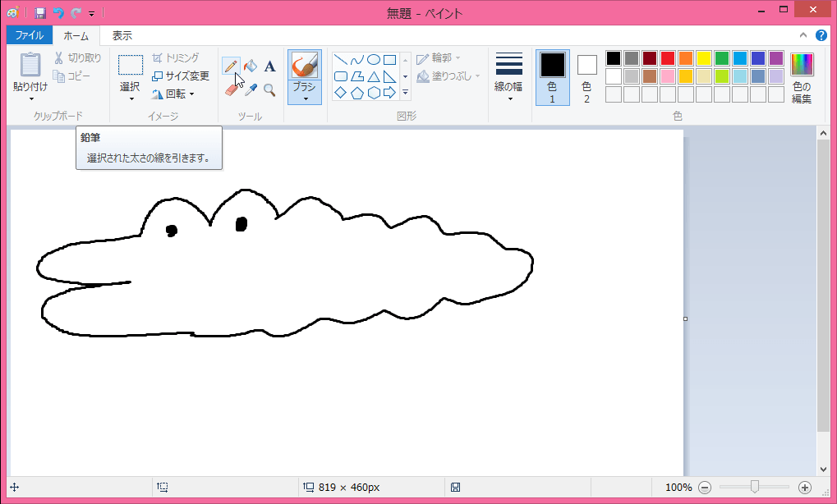The height and width of the screenshot is (504, 837).
Task: Open the 塗りつぶし fill dropdown
Action: (x=448, y=76)
